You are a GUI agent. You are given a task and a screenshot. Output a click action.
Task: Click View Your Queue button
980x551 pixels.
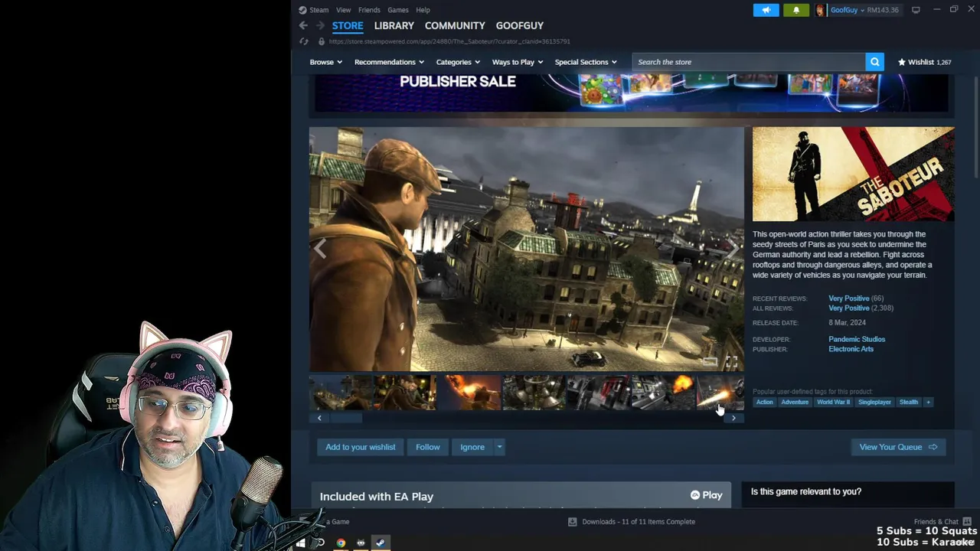click(x=898, y=447)
